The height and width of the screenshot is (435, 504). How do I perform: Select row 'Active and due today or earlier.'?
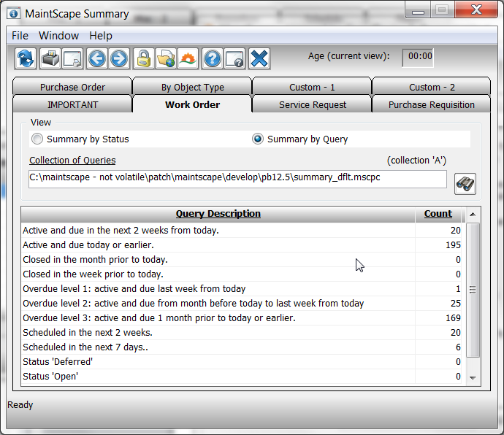(241, 245)
